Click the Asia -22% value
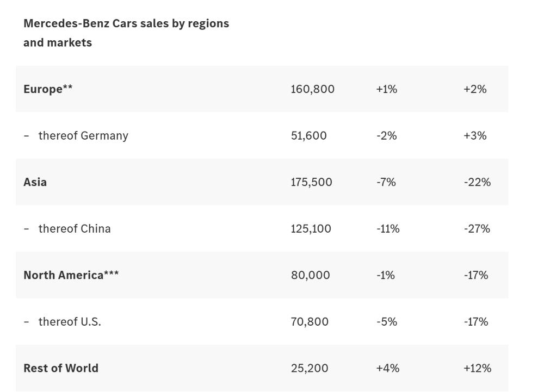Viewport: 544px width, 392px height. (477, 182)
